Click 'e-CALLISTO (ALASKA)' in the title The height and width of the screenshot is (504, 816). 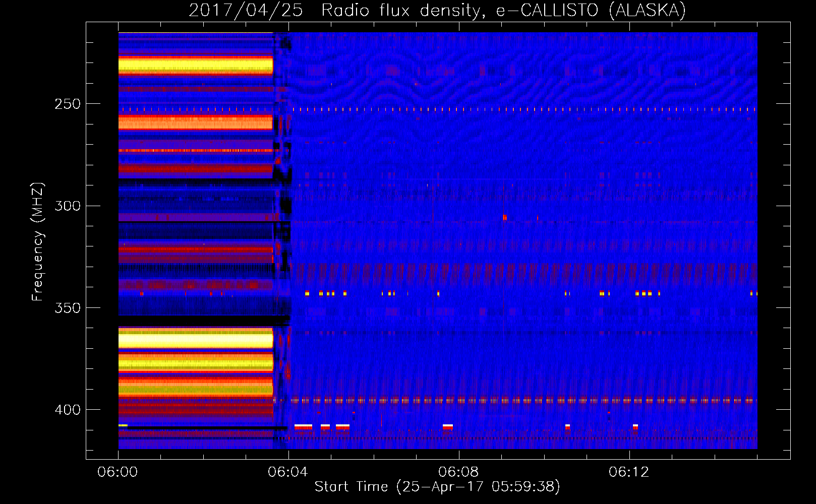coord(591,11)
